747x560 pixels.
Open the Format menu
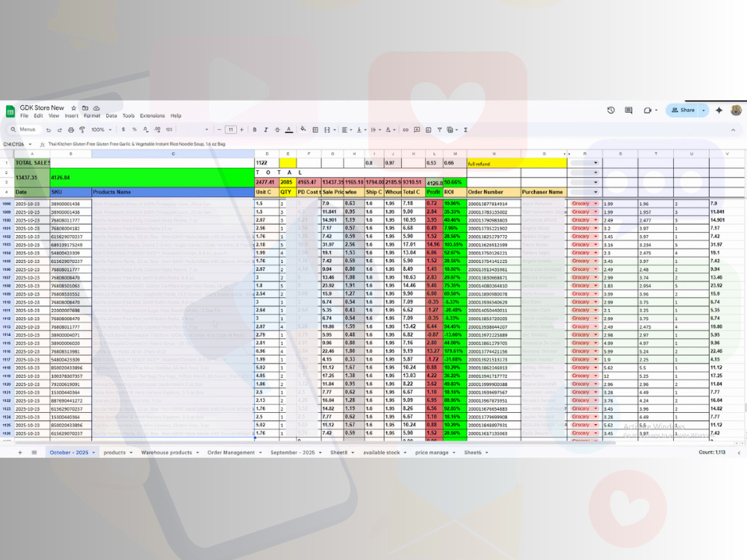pos(92,116)
